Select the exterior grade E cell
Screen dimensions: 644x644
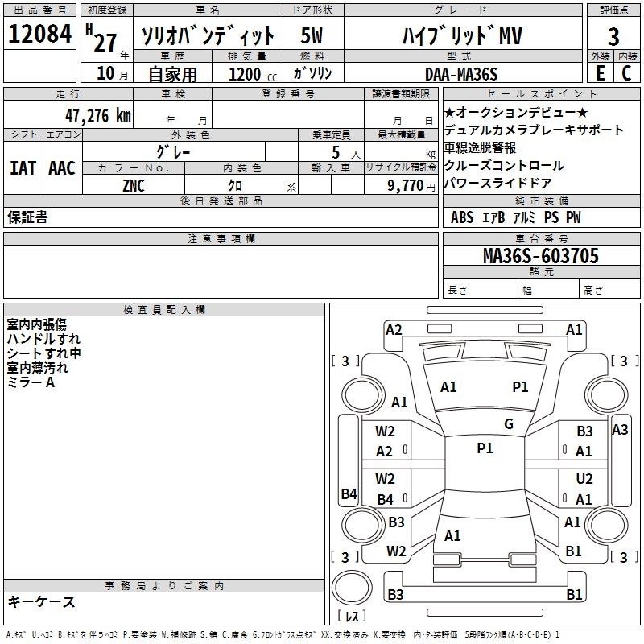600,74
